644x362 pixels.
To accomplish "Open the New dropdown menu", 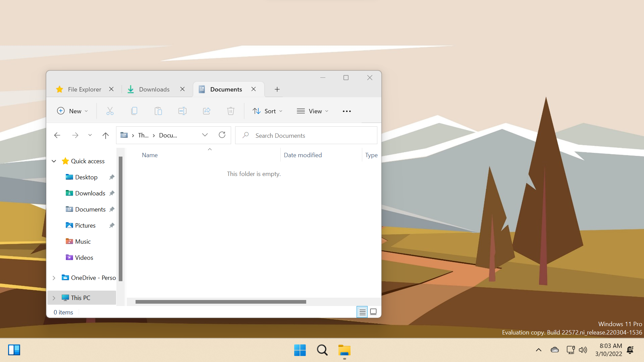I will tap(72, 111).
